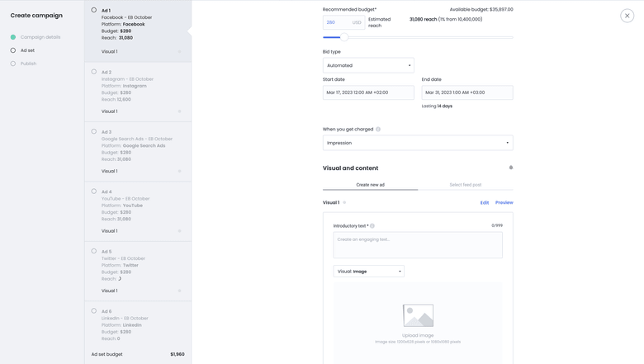This screenshot has width=644, height=364.
Task: Click the Preview link for Visual 1
Action: 504,202
